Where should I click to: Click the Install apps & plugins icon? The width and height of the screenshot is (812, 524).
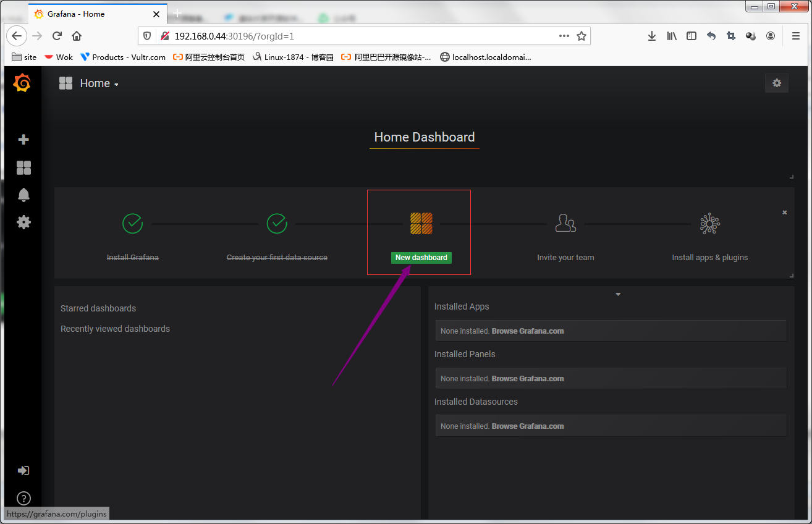(x=710, y=224)
